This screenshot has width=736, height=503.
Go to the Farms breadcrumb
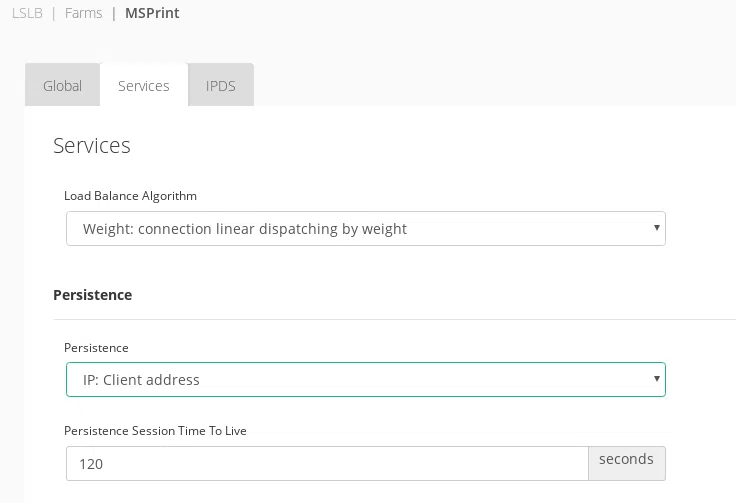pos(84,14)
